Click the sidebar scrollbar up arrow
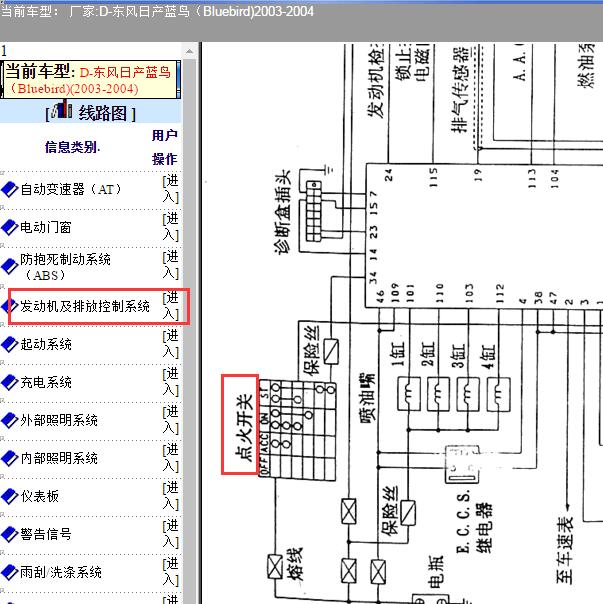Screen dimensions: 603x604 [189, 51]
